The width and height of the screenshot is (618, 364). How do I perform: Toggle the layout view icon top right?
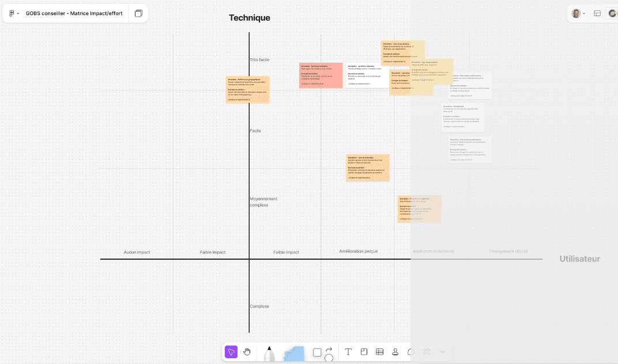597,13
